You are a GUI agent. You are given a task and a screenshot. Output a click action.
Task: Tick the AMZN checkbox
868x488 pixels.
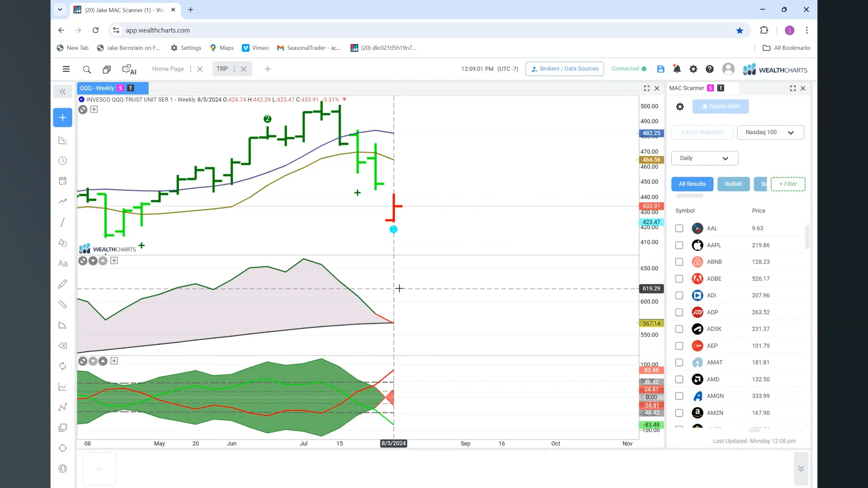click(x=679, y=413)
